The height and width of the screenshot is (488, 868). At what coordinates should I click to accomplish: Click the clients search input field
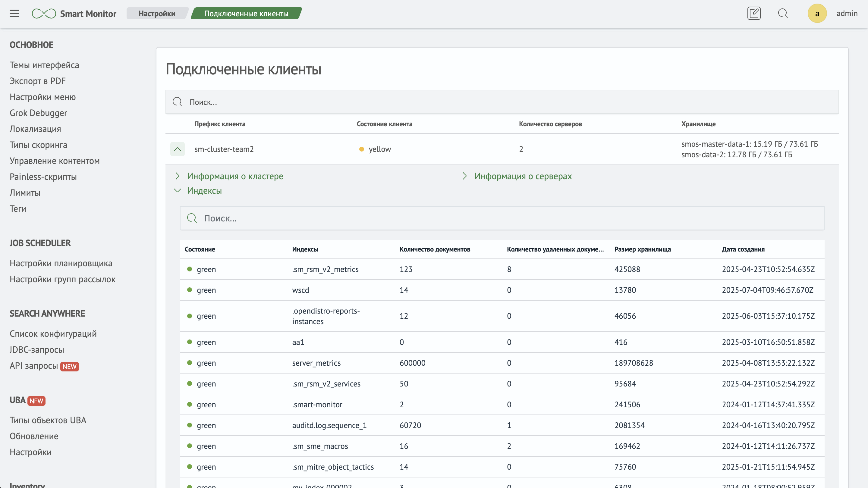tap(502, 102)
